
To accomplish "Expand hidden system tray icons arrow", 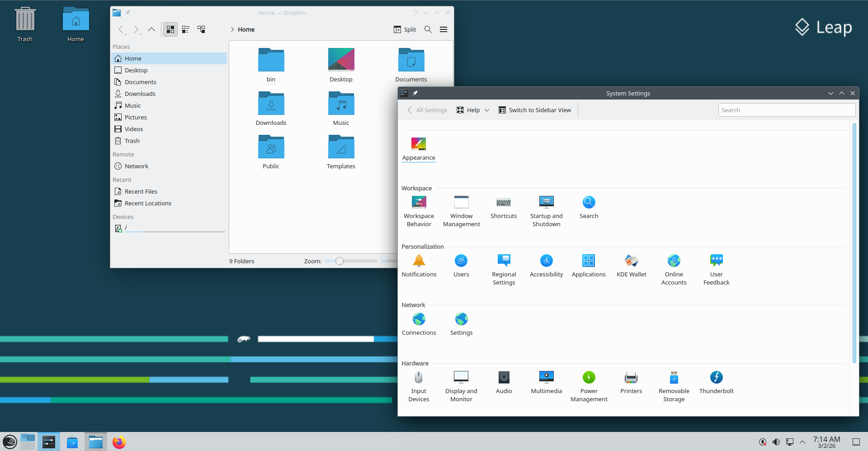I will [x=802, y=442].
